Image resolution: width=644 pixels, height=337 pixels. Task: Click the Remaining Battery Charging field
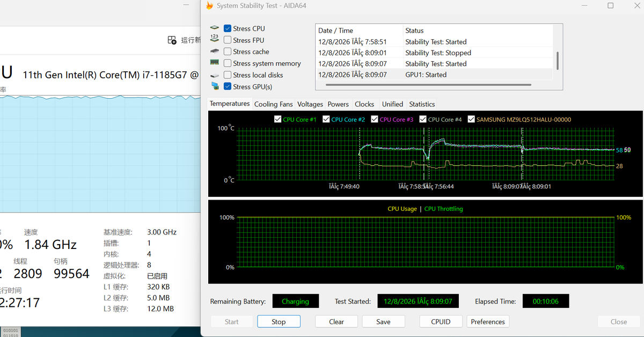pyautogui.click(x=295, y=301)
